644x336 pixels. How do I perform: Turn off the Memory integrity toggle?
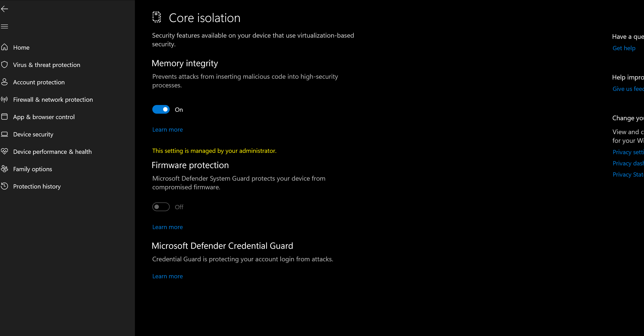click(x=161, y=109)
